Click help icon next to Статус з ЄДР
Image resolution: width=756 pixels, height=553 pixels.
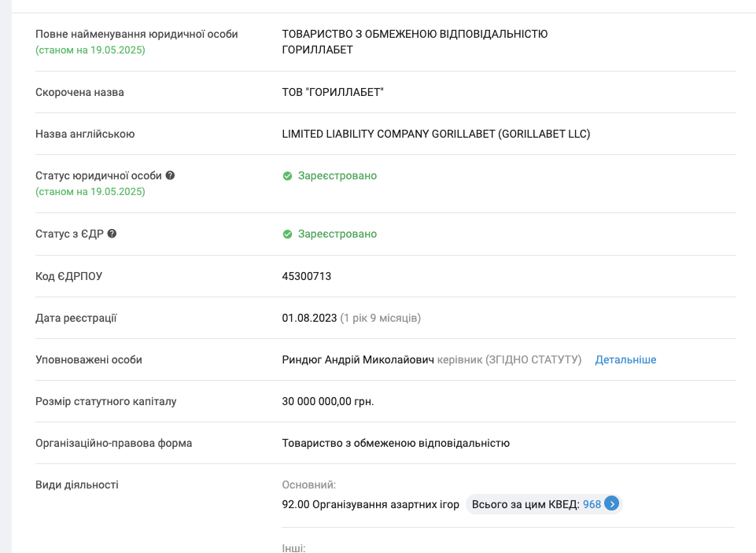click(x=112, y=234)
